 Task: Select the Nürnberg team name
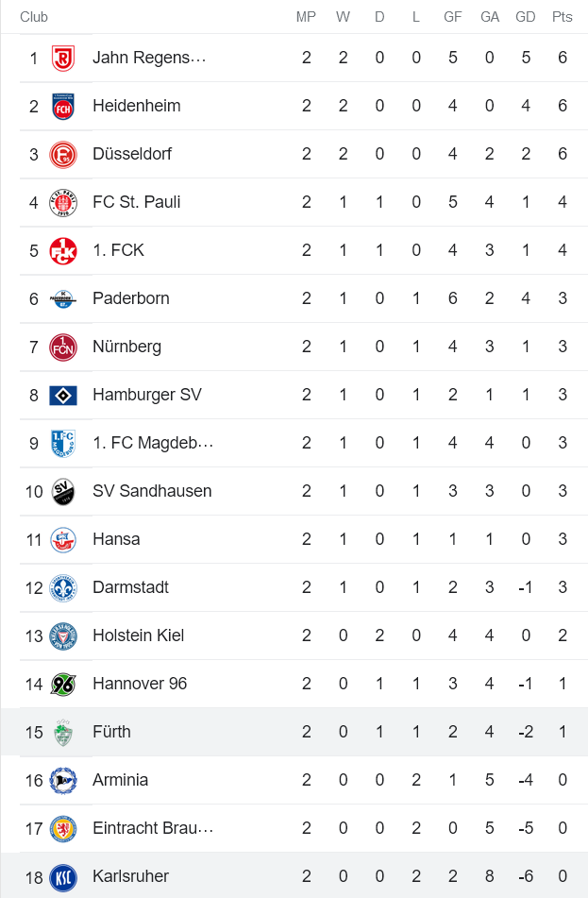click(x=126, y=347)
